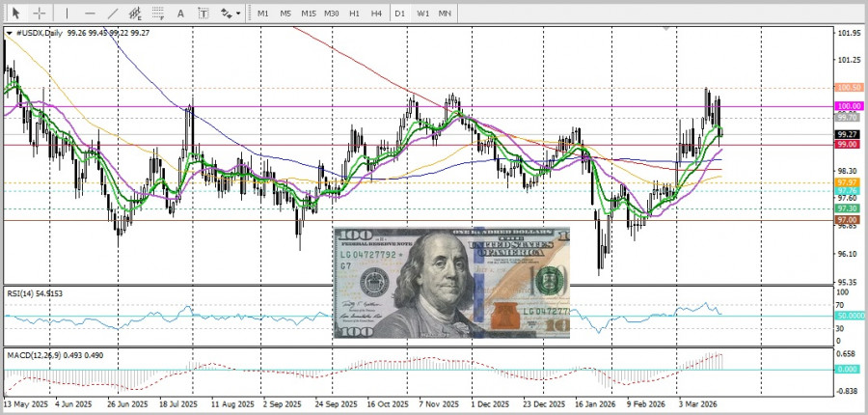Select the brown 97.00 price level tag
868x415 pixels.
pyautogui.click(x=848, y=220)
